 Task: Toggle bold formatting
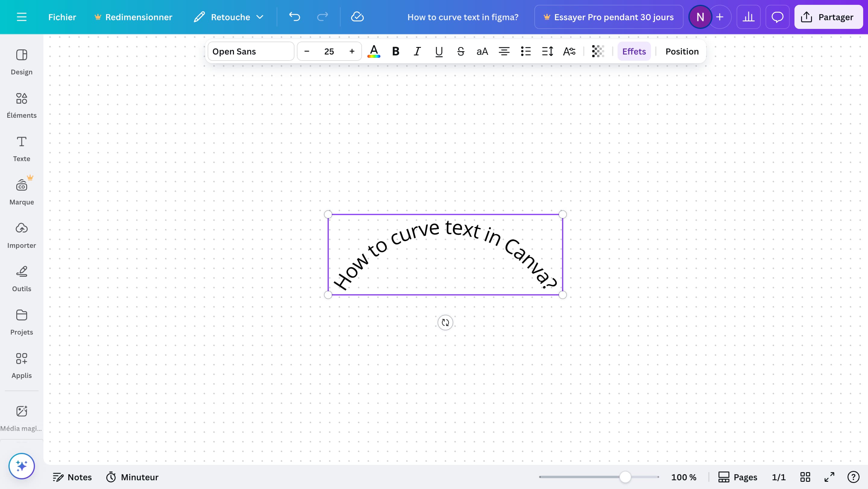[x=396, y=51]
